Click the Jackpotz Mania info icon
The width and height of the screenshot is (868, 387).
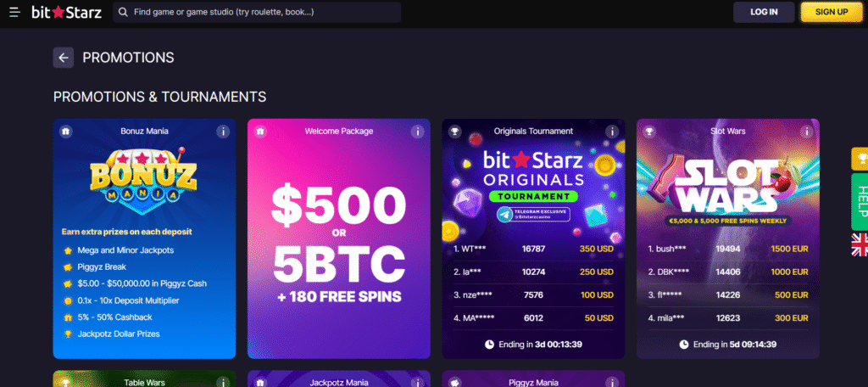coord(417,382)
